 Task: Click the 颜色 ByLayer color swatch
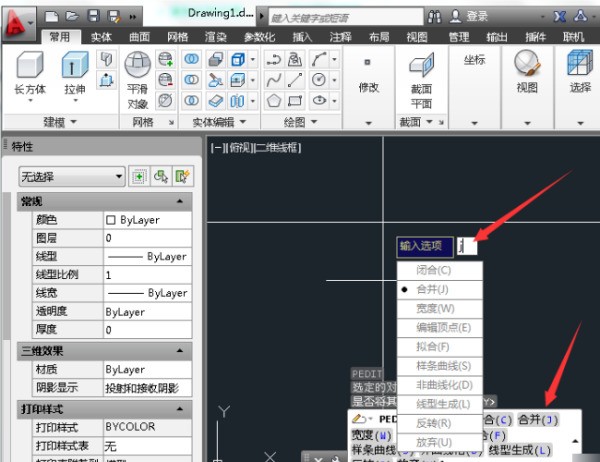[111, 220]
